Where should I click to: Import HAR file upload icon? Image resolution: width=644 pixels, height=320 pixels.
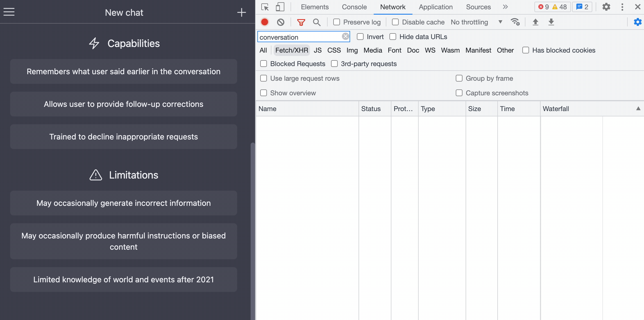(536, 22)
